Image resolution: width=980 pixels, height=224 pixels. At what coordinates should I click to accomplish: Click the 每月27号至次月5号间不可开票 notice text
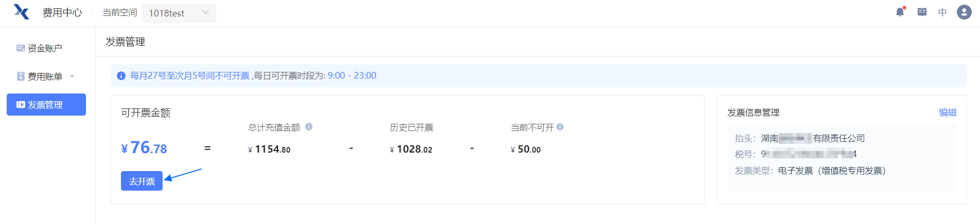[x=190, y=76]
